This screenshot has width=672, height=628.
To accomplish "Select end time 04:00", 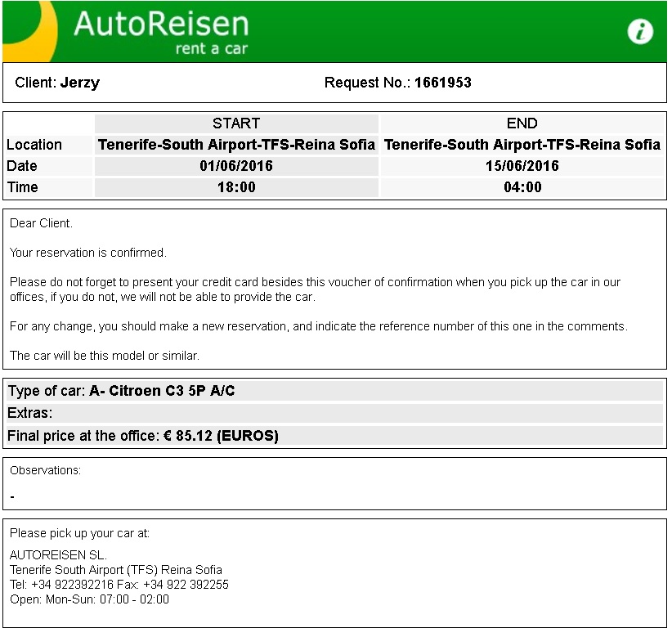I will (x=522, y=187).
